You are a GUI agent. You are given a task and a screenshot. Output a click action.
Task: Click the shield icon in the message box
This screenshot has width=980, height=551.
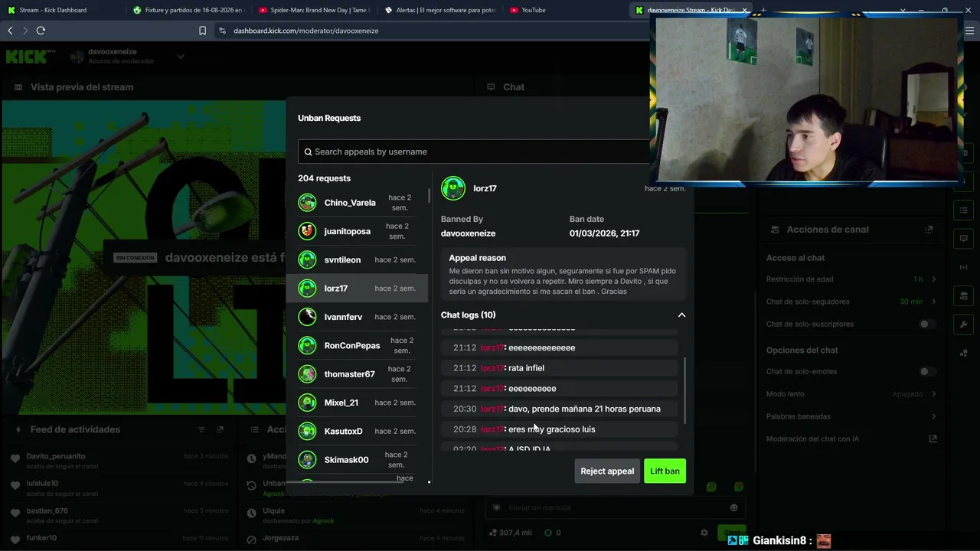pyautogui.click(x=496, y=507)
